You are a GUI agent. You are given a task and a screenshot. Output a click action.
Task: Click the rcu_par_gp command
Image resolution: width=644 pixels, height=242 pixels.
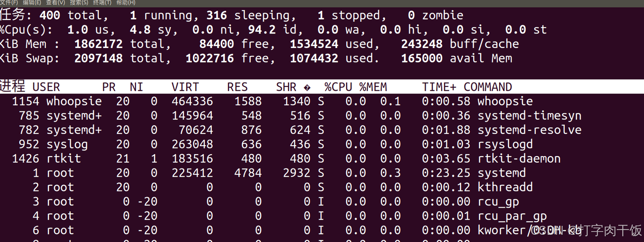click(512, 217)
